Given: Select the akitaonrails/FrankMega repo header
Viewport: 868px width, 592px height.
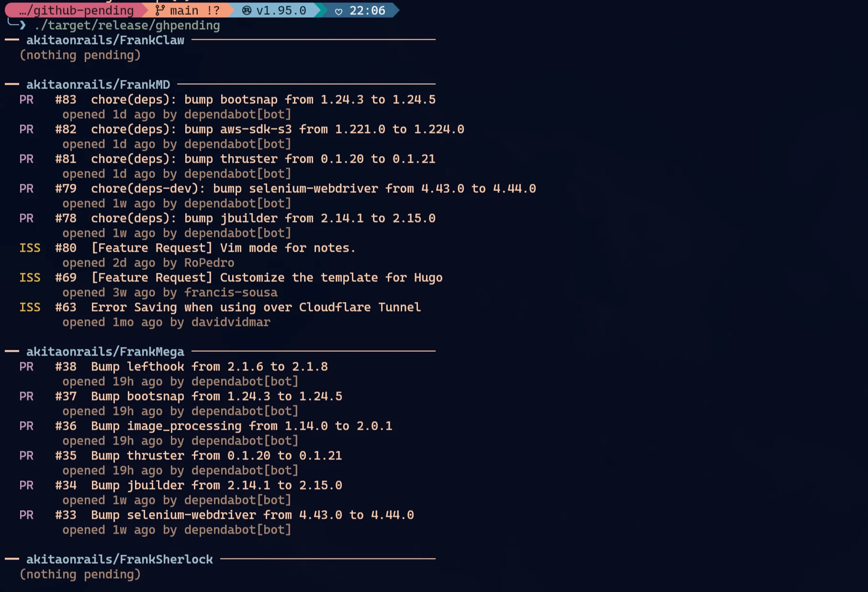Looking at the screenshot, I should coord(105,352).
